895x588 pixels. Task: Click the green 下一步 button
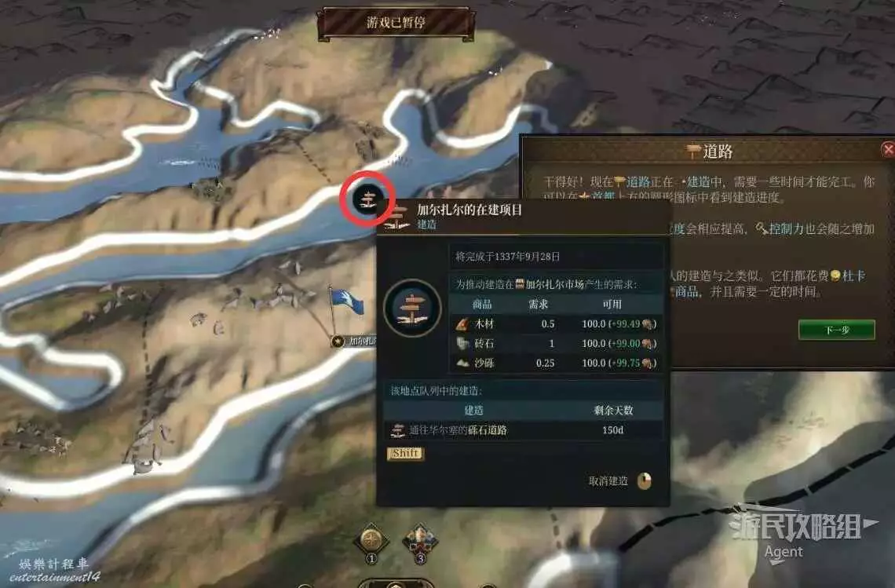click(837, 330)
